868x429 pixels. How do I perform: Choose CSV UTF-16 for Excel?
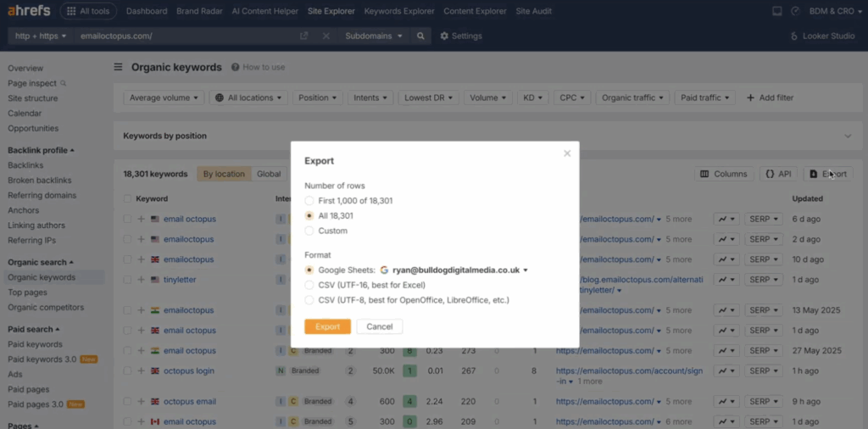point(309,285)
